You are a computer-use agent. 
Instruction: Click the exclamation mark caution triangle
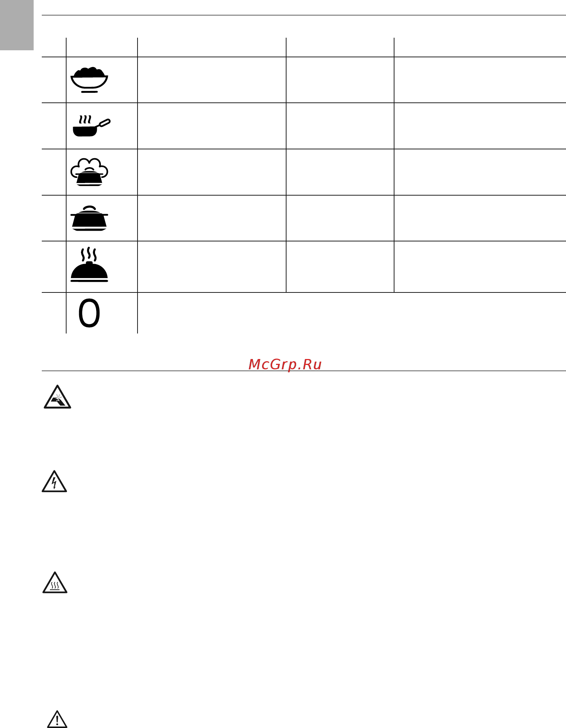pos(57,719)
